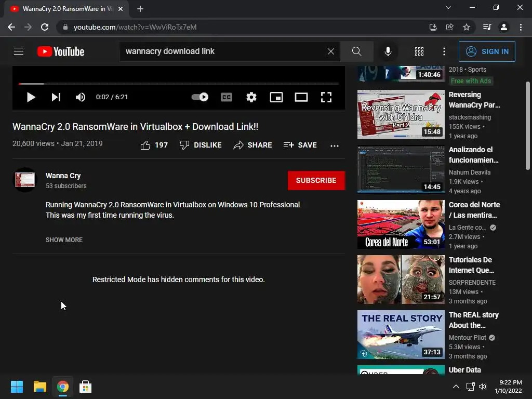Click the address bar URL
The height and width of the screenshot is (399, 532).
click(x=135, y=27)
